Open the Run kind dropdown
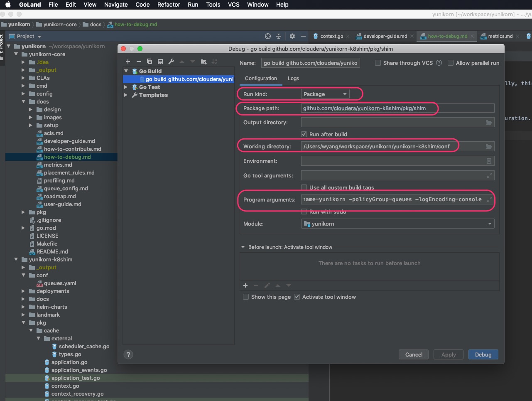This screenshot has height=401, width=532. point(325,94)
